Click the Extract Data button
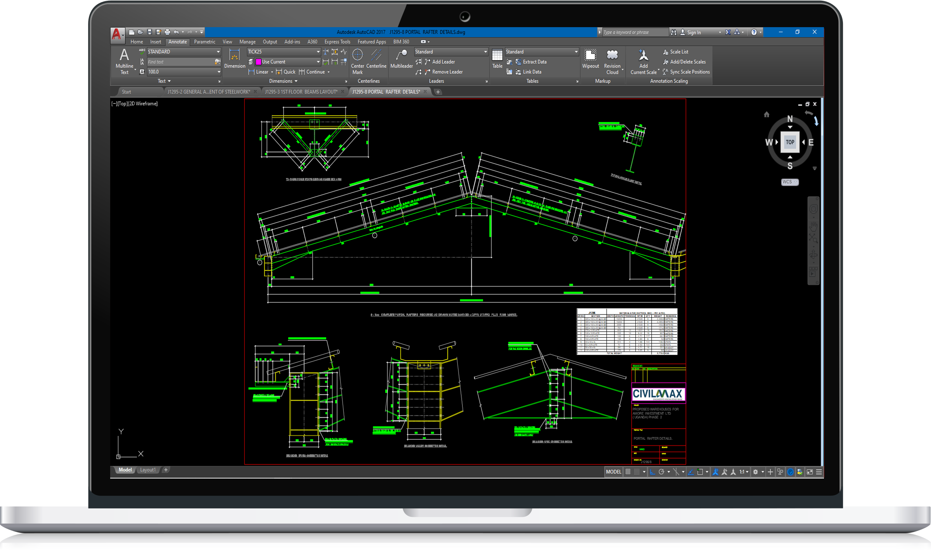 (x=534, y=62)
